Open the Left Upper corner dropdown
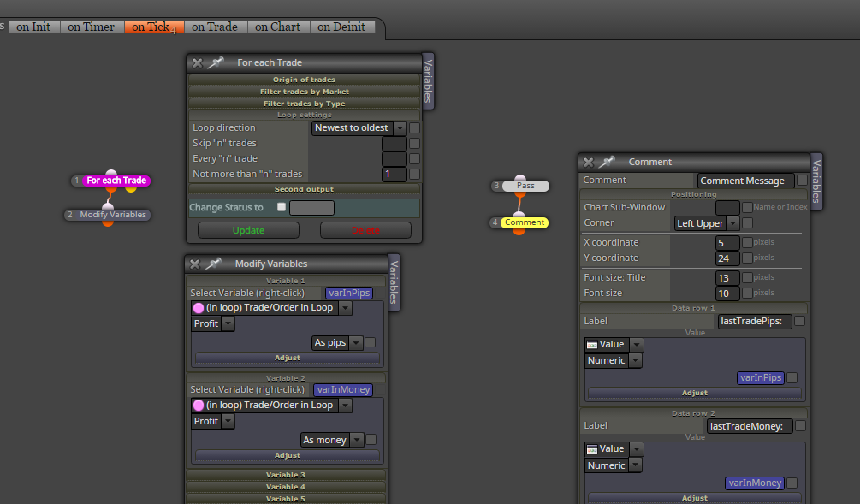Image resolution: width=860 pixels, height=504 pixels. 733,223
